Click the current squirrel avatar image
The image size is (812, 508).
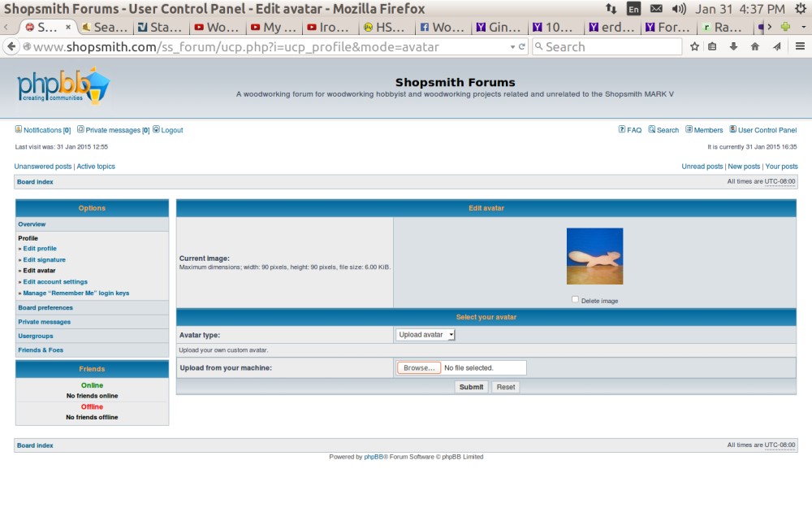click(x=594, y=256)
